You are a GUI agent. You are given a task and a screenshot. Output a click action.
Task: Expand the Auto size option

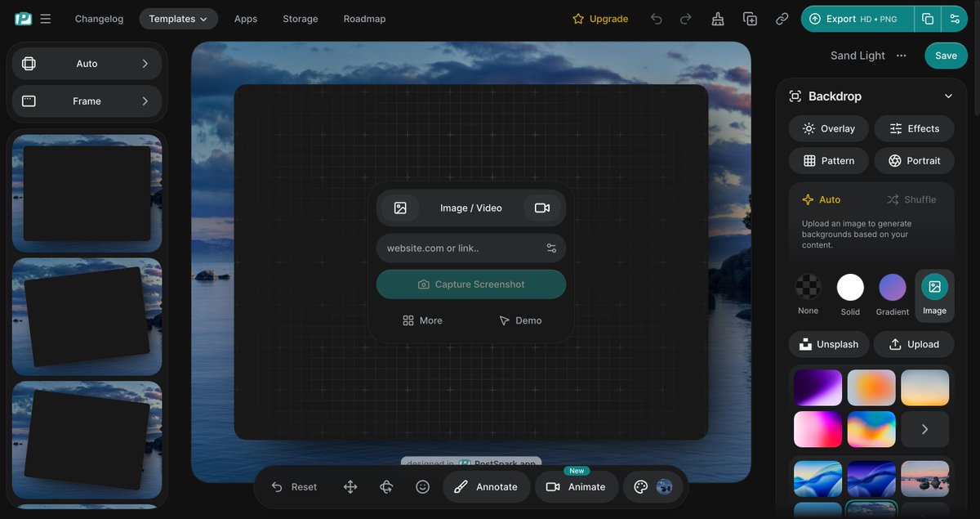point(87,64)
